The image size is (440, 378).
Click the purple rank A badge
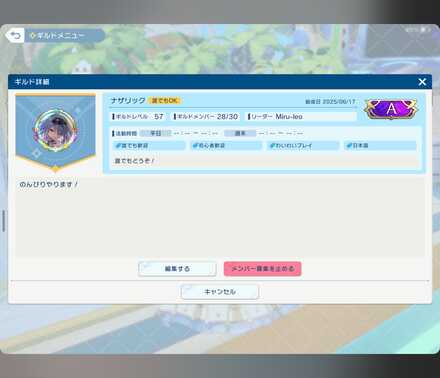[391, 109]
